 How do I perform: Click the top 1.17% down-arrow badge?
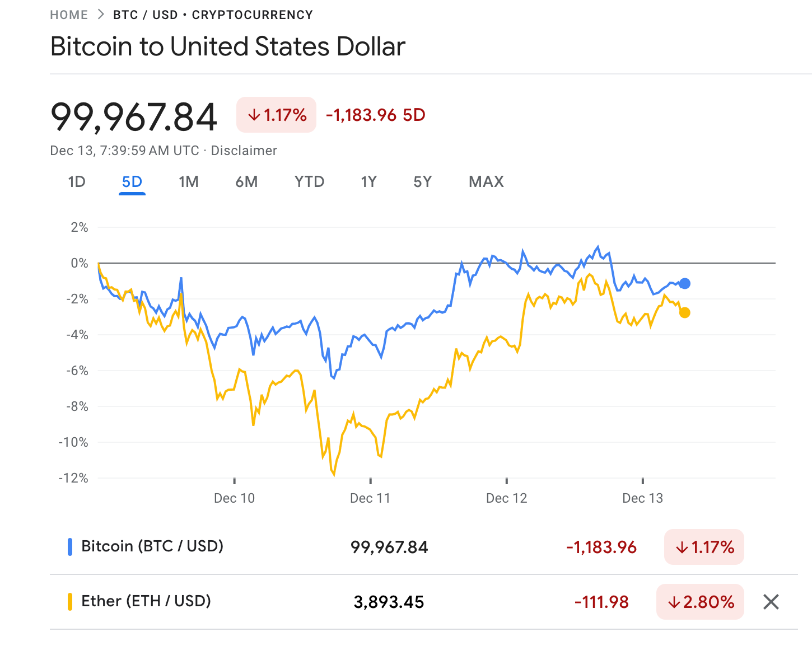pyautogui.click(x=277, y=115)
